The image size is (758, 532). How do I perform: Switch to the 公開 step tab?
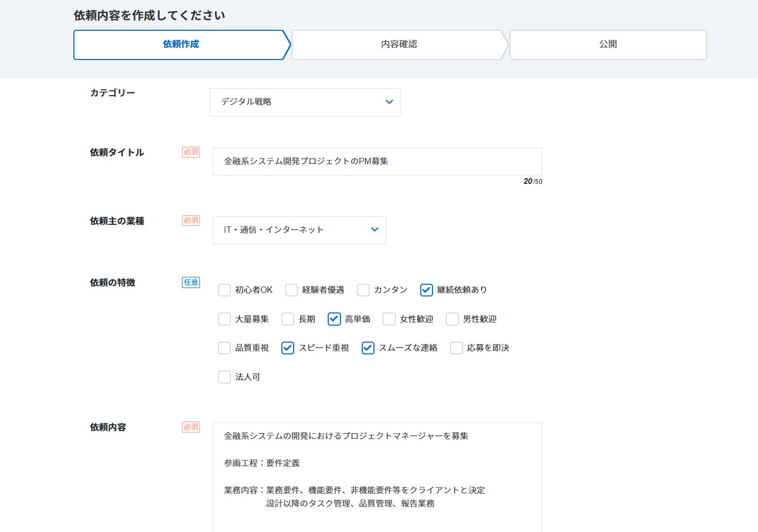(607, 45)
